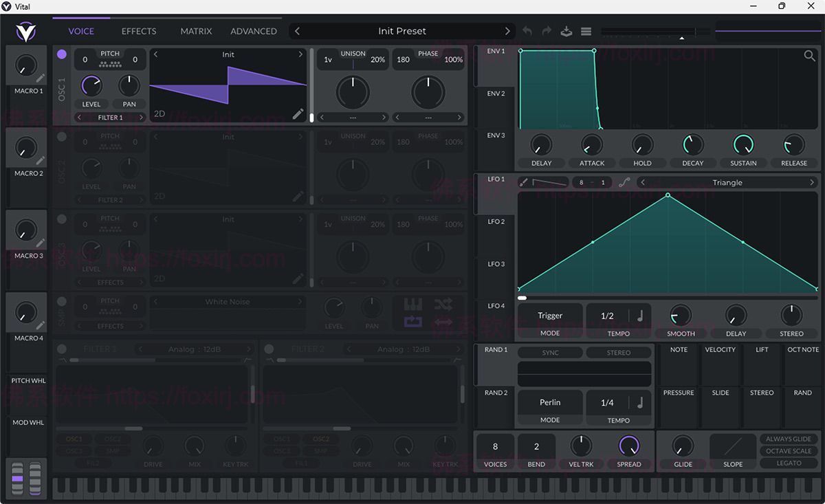Click the smooth curve icon in LFO 1 header
Screen dimensions: 825x504
[x=624, y=182]
